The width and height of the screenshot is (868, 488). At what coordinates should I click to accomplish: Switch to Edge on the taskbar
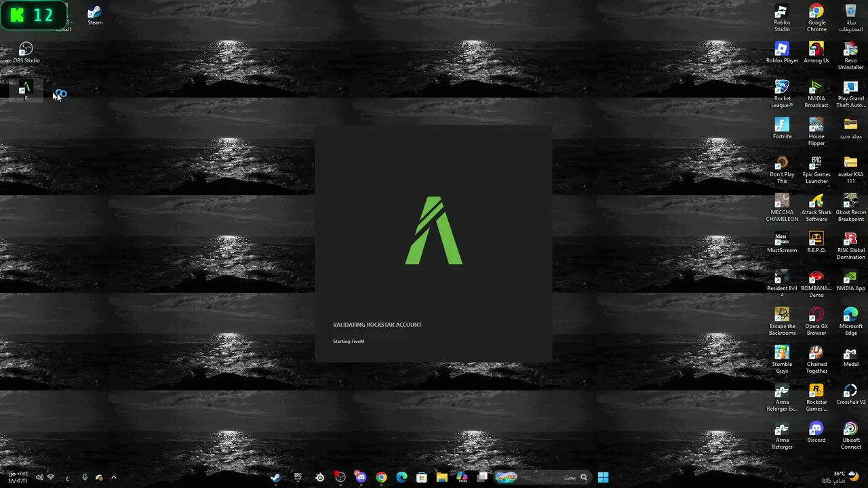[401, 478]
